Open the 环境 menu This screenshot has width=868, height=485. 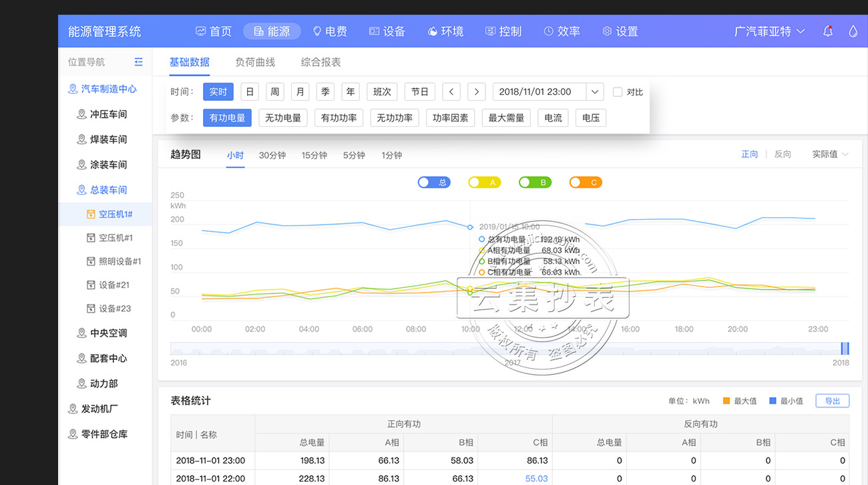pyautogui.click(x=445, y=31)
